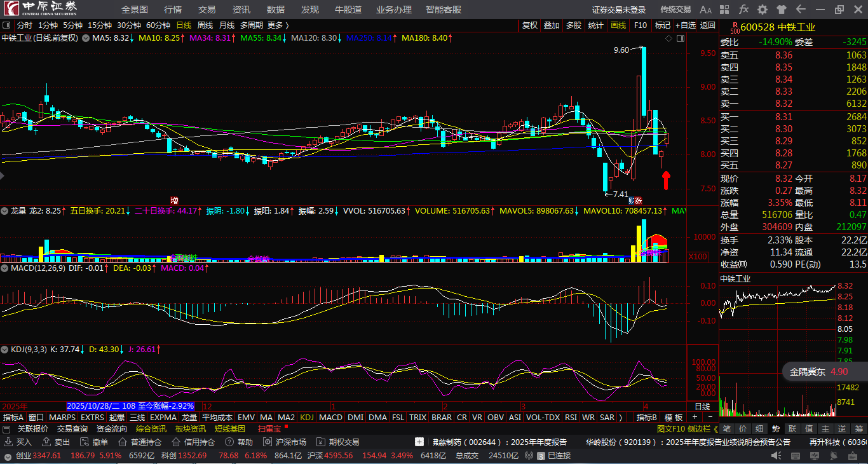Expand the 更多 periods dropdown

tap(278, 25)
